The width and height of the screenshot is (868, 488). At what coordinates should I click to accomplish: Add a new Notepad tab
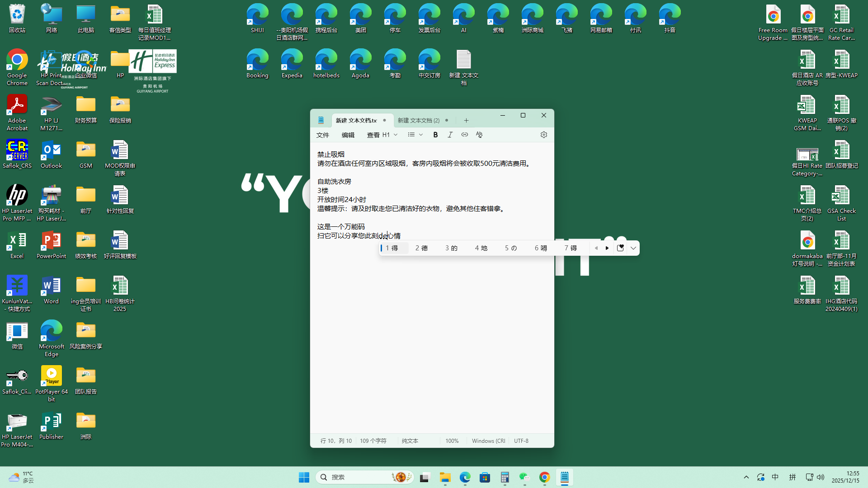pos(466,121)
